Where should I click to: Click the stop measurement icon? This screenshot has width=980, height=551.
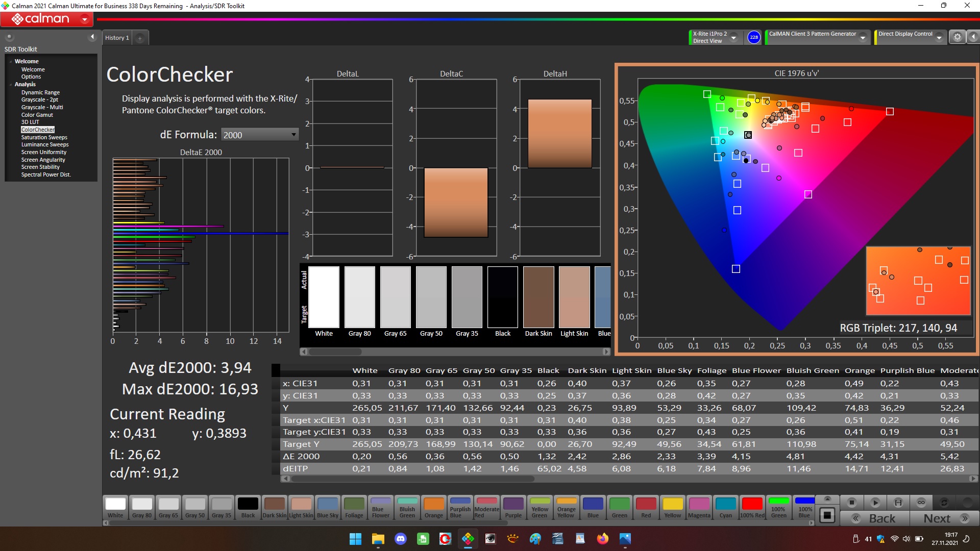coord(851,503)
